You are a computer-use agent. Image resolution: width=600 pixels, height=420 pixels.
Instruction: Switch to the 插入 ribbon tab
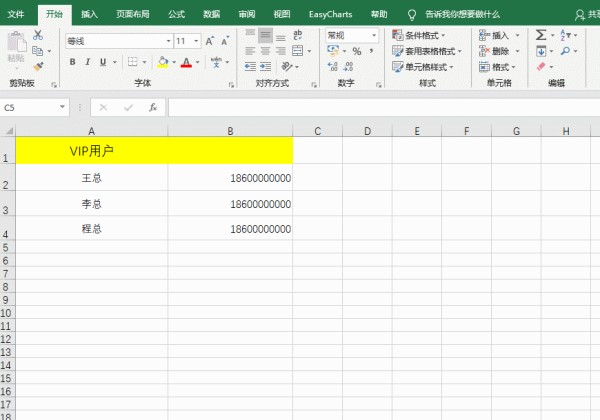click(90, 14)
